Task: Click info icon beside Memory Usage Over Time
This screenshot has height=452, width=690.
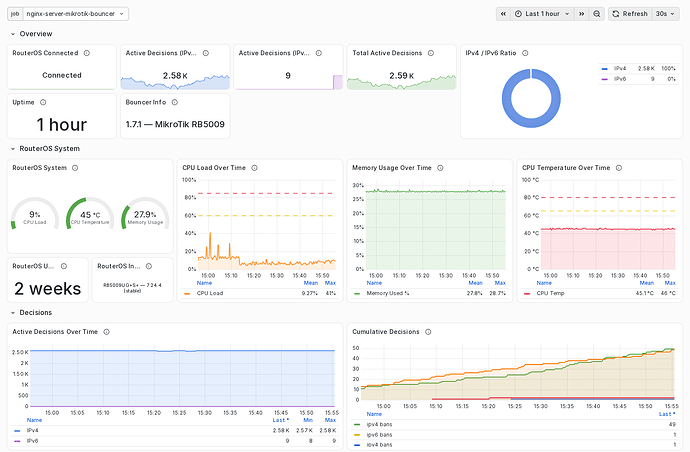Action: (440, 168)
